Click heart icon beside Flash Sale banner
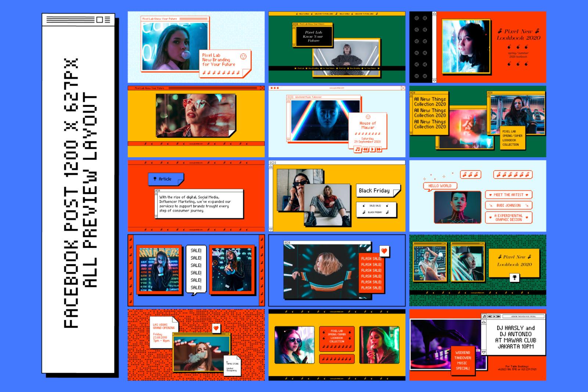 click(384, 251)
